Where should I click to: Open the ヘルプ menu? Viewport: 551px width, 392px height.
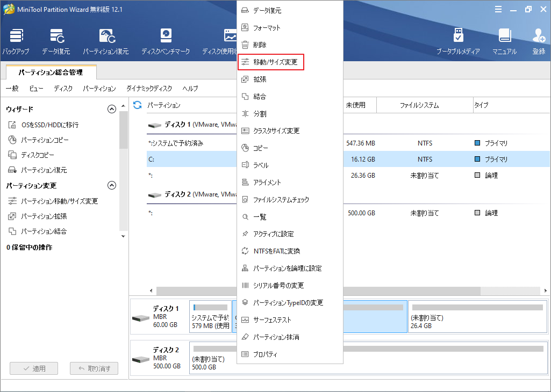click(x=190, y=89)
